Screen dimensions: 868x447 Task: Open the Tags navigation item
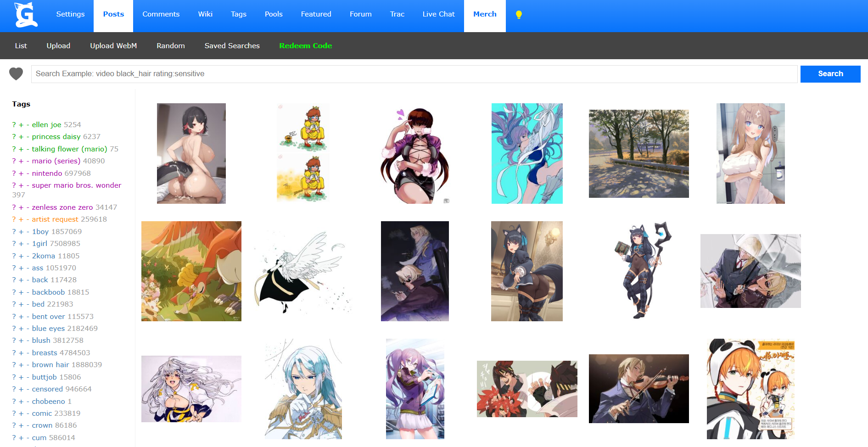(238, 14)
